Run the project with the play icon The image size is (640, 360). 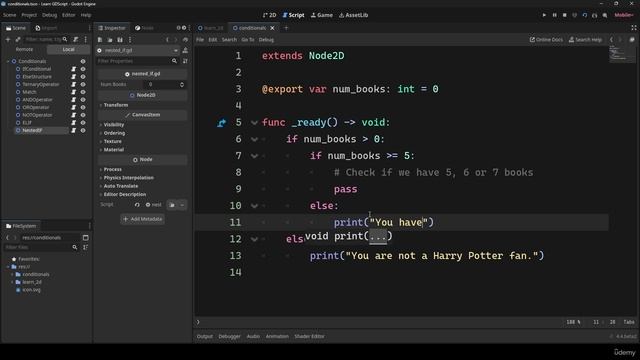544,15
